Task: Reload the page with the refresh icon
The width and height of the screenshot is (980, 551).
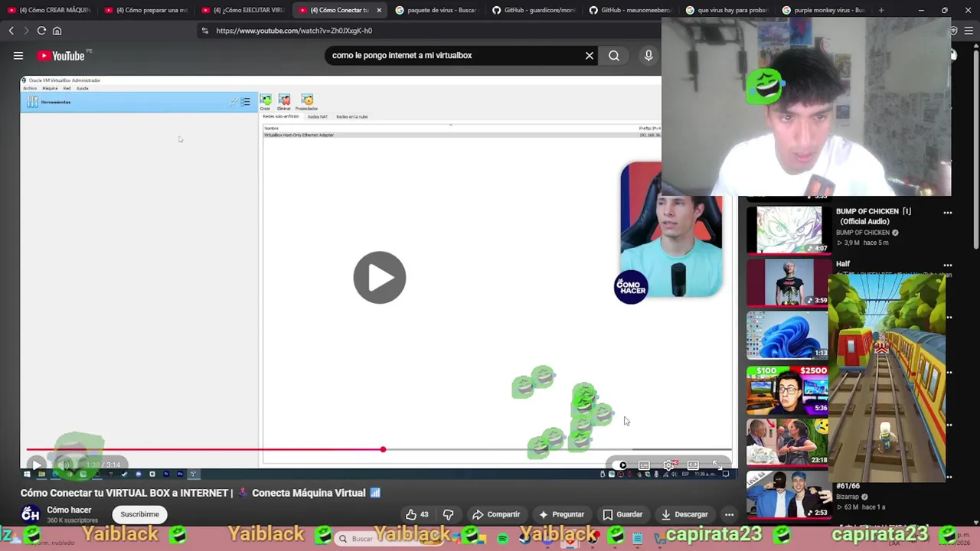Action: pyautogui.click(x=41, y=31)
